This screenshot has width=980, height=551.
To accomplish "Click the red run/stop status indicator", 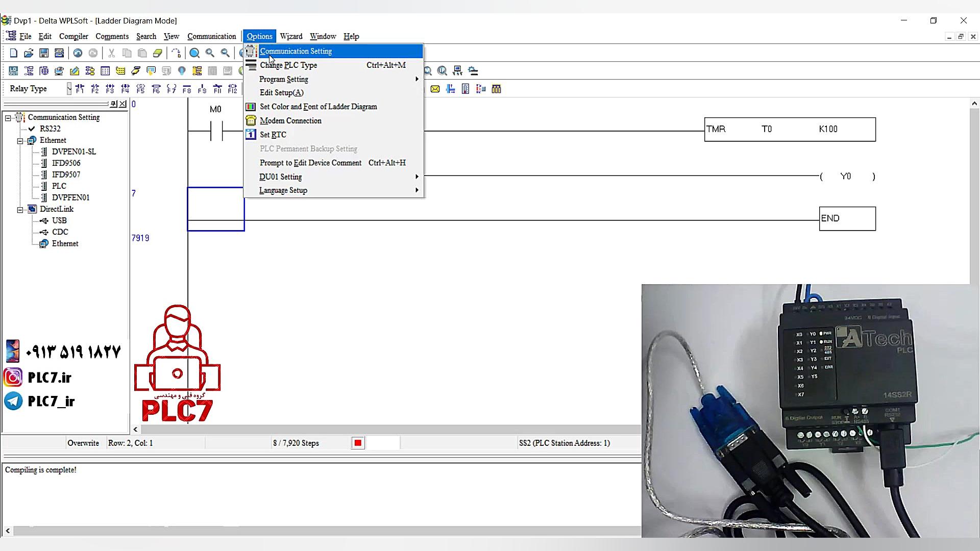I will click(358, 443).
